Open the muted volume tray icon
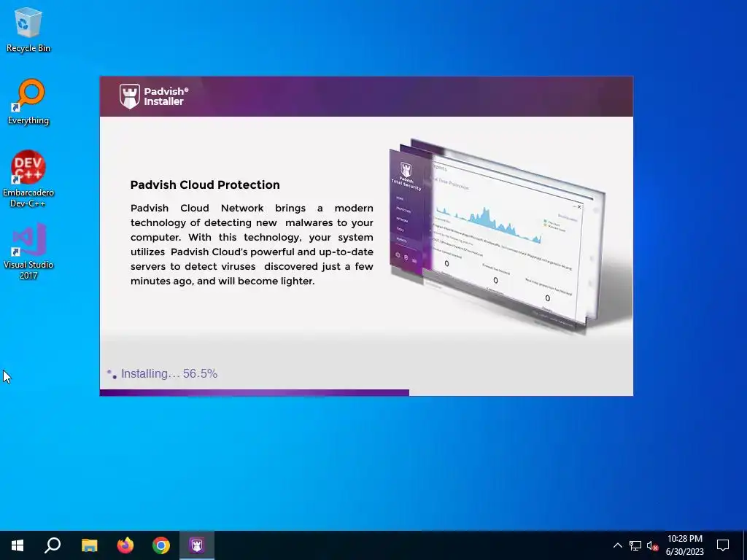747x560 pixels. pyautogui.click(x=653, y=545)
